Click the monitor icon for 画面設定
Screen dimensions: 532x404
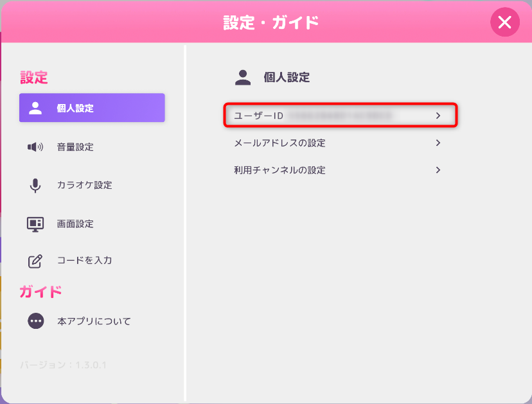[x=35, y=224]
